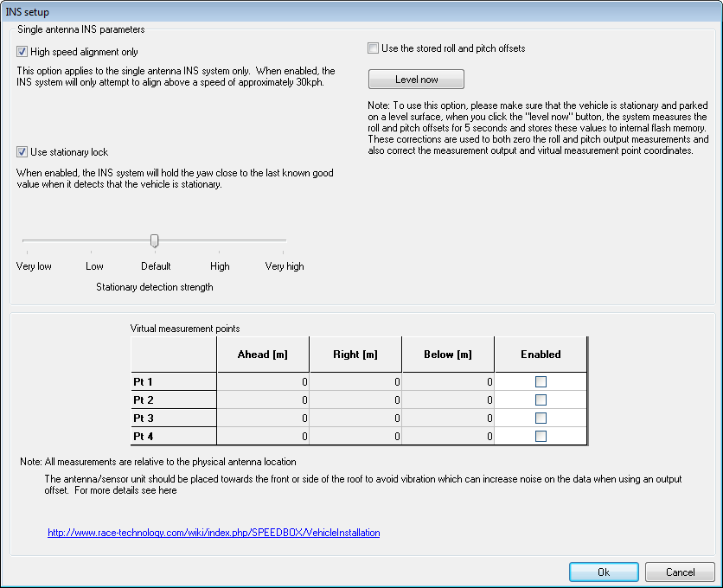Tick the Enabled box for Pt 2
The image size is (723, 588).
541,399
